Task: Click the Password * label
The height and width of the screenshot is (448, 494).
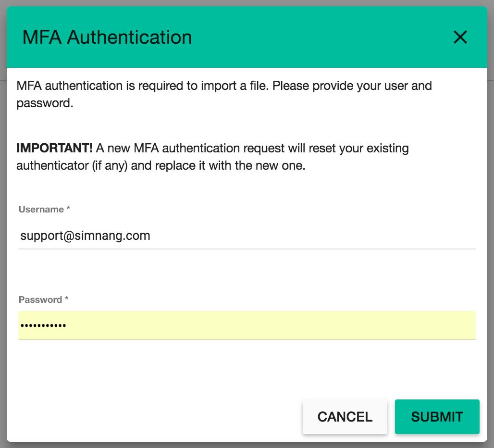Action: [43, 299]
